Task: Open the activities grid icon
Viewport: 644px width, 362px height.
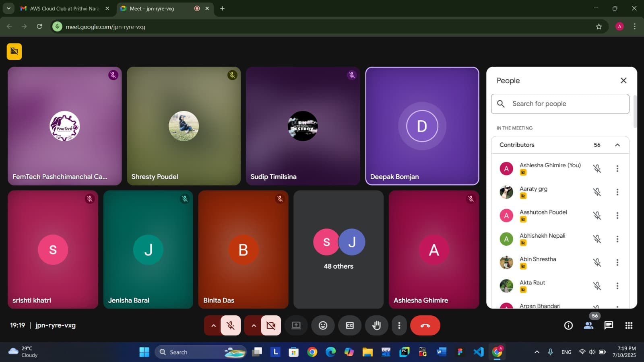Action: 629,325
